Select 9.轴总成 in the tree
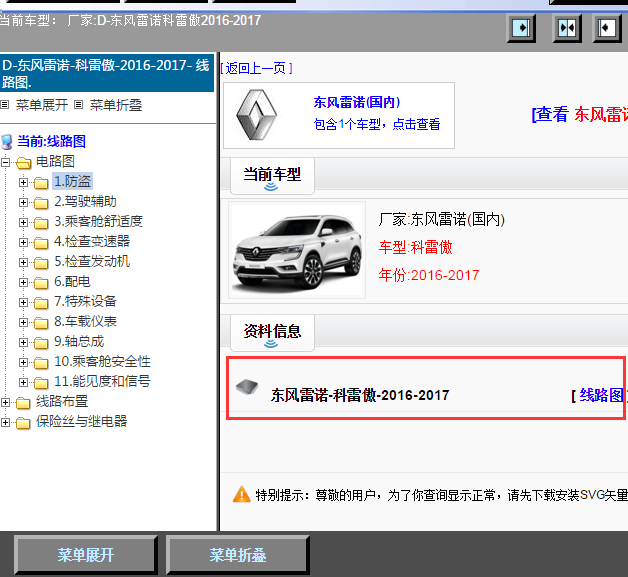628x577 pixels. (79, 342)
